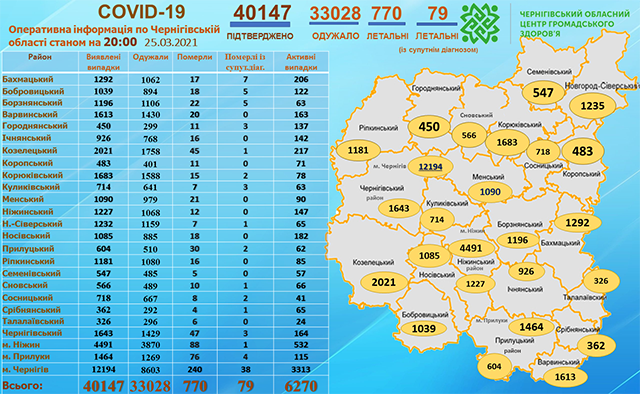640x394 pixels.
Task: Click the 1613 Варвинський map bubble
Action: click(x=565, y=376)
